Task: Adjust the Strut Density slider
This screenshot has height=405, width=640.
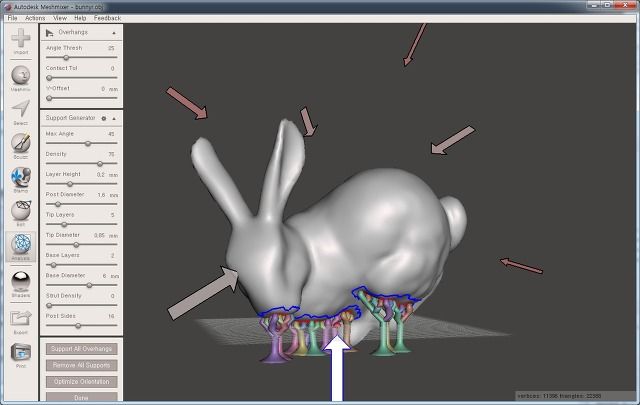Action: click(x=82, y=305)
